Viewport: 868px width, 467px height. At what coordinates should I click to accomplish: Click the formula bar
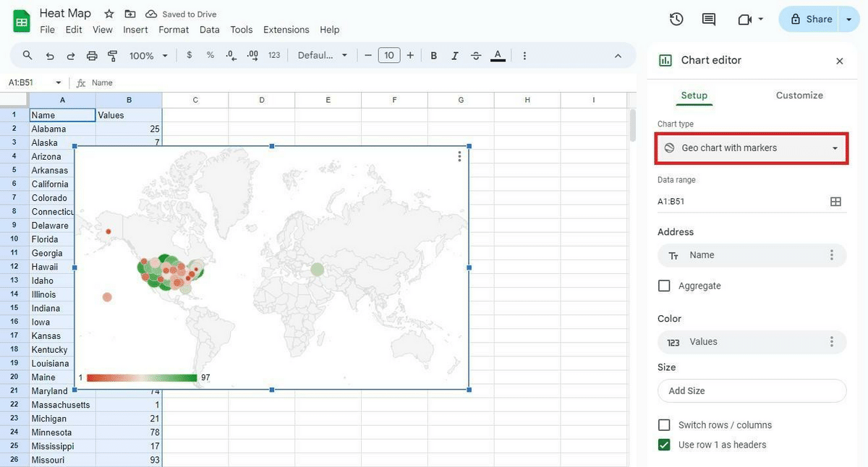(x=362, y=83)
